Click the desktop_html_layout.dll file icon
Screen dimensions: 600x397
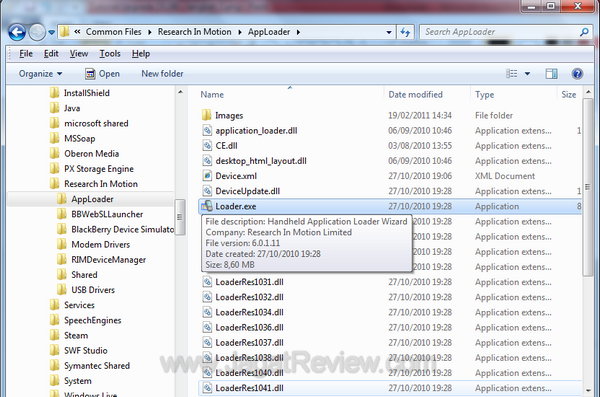click(x=207, y=161)
